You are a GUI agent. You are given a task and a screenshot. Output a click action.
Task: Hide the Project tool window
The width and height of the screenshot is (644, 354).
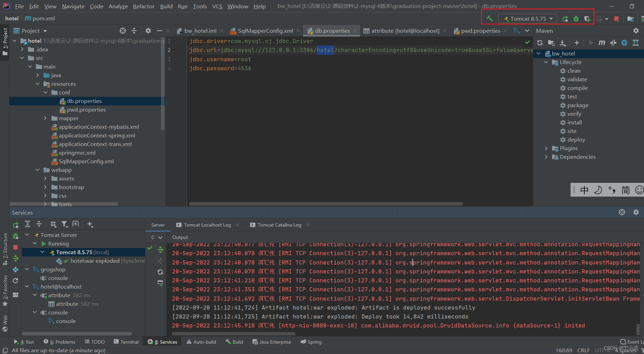pyautogui.click(x=159, y=31)
